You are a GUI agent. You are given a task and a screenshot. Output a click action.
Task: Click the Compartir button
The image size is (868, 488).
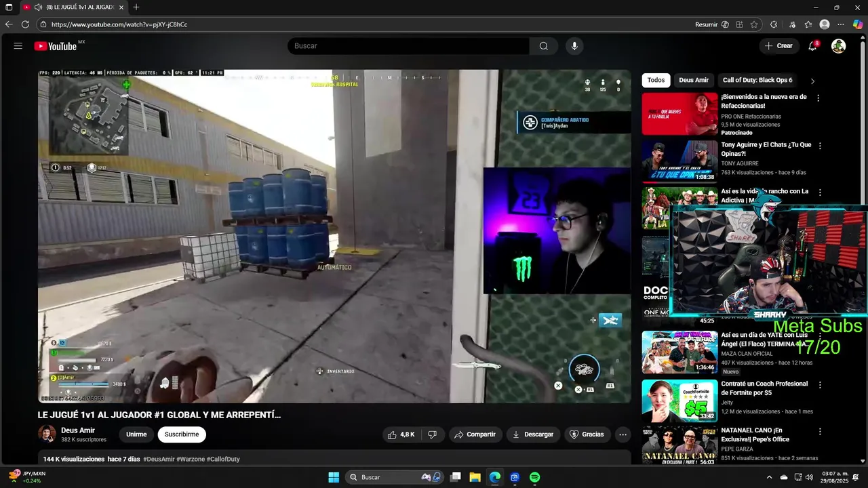coord(475,434)
